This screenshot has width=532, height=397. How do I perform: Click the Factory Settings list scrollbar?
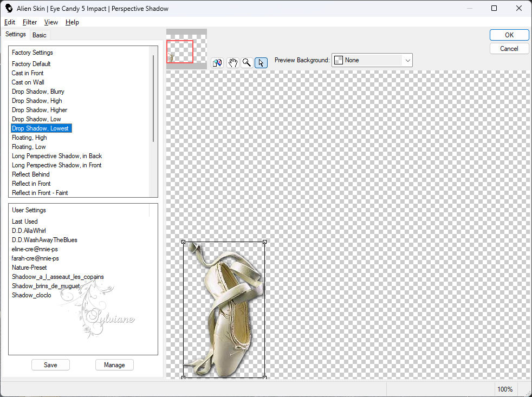coord(153,99)
